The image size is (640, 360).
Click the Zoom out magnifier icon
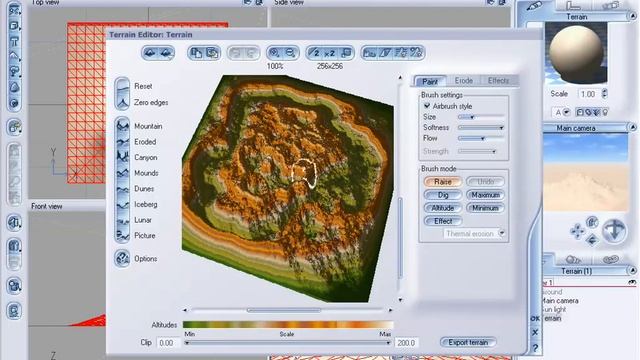click(290, 53)
